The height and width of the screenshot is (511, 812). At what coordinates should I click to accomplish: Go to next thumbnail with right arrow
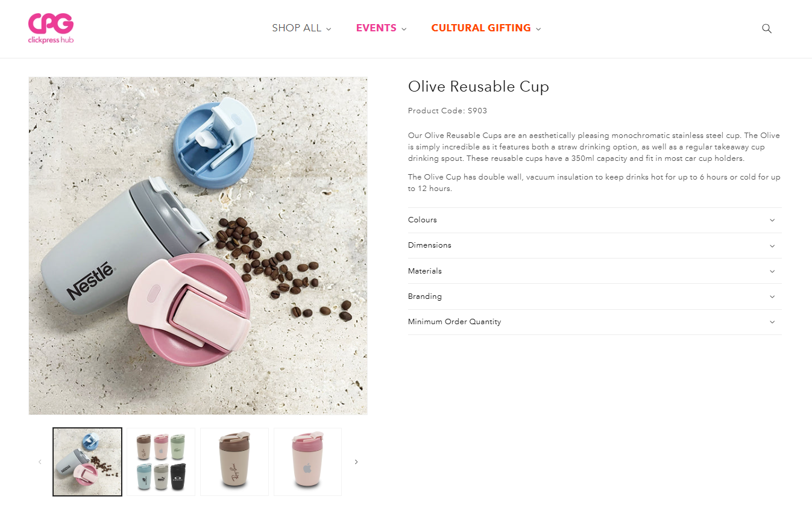[356, 462]
